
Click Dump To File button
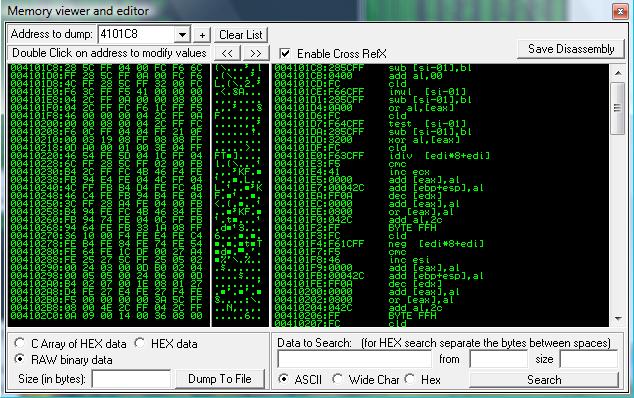coord(220,379)
